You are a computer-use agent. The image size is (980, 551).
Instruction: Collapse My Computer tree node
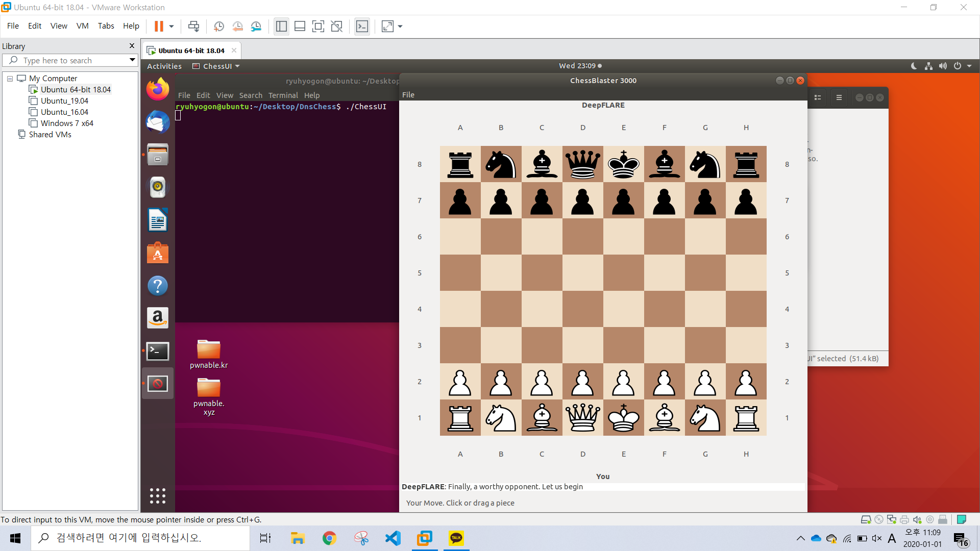(x=10, y=79)
